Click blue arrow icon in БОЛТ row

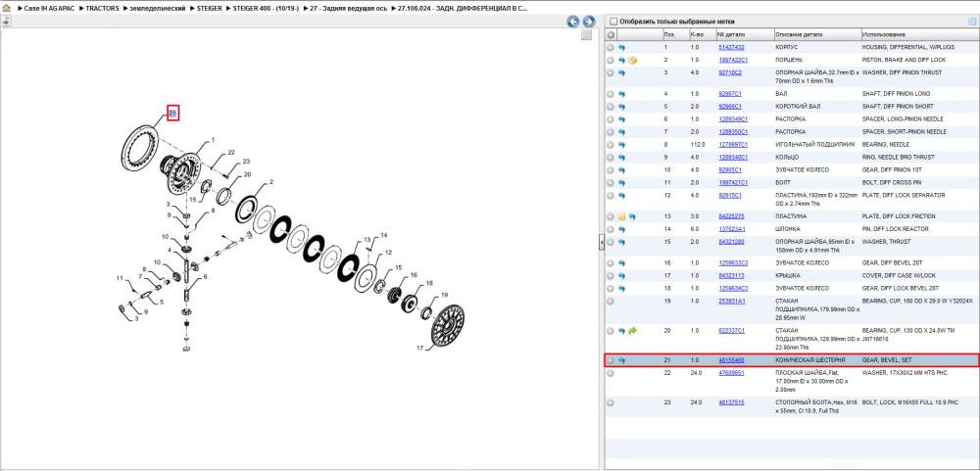pos(622,183)
